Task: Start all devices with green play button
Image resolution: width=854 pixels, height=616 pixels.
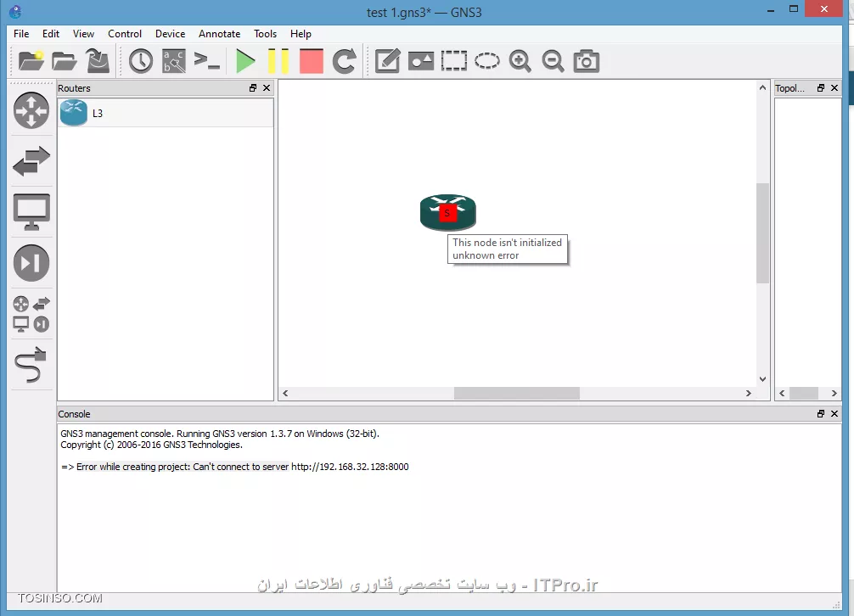Action: pyautogui.click(x=245, y=61)
